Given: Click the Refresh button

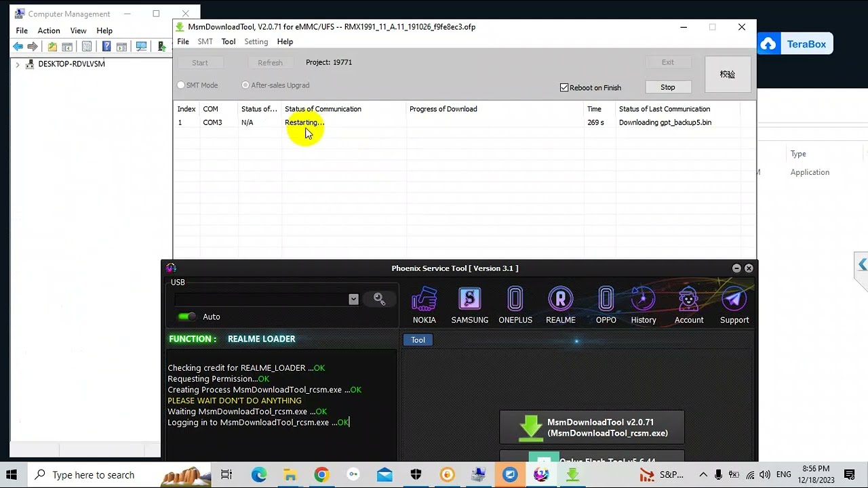Looking at the screenshot, I should pyautogui.click(x=270, y=63).
